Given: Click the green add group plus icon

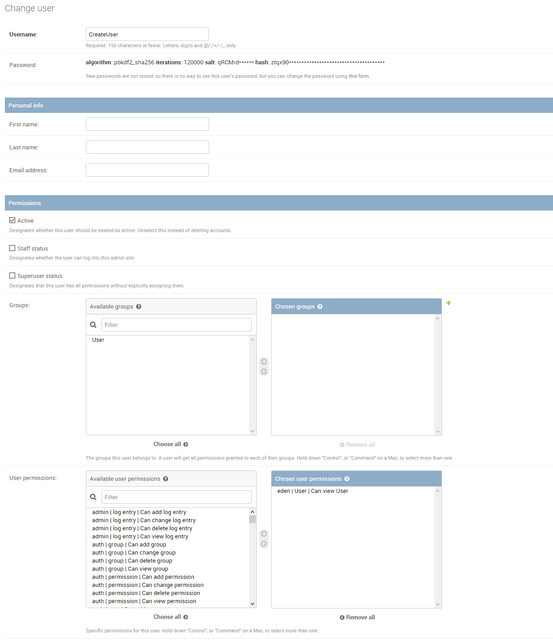Looking at the screenshot, I should click(449, 303).
